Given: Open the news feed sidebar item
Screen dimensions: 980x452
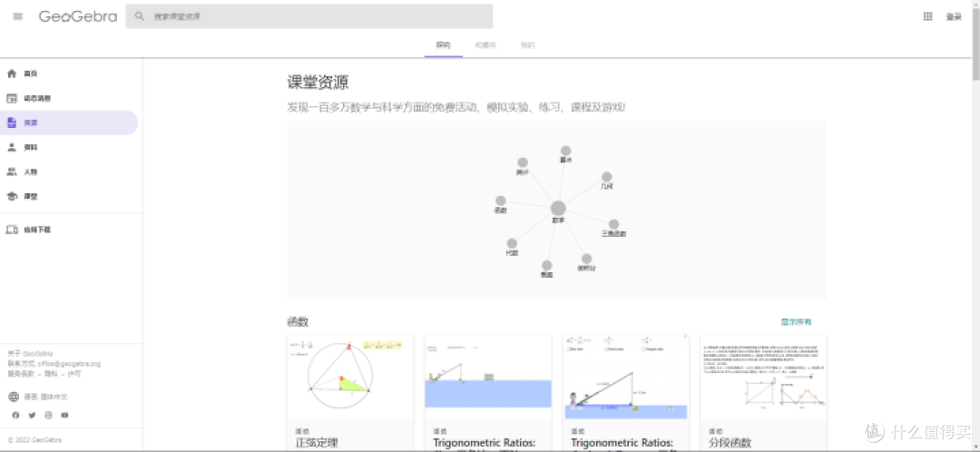Looking at the screenshot, I should (69, 98).
